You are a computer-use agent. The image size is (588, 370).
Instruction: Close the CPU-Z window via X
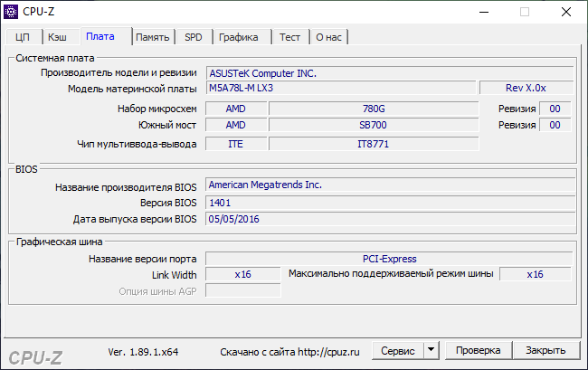tap(566, 12)
